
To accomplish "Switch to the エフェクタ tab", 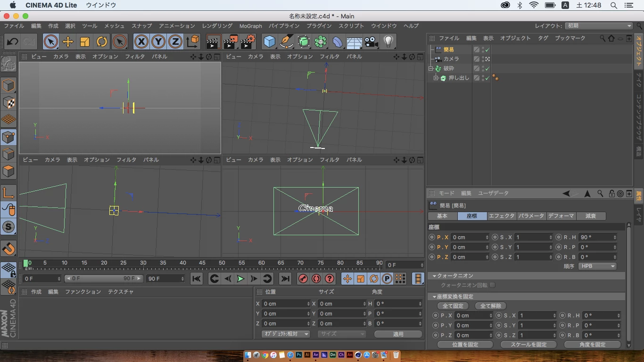I will coord(502,216).
